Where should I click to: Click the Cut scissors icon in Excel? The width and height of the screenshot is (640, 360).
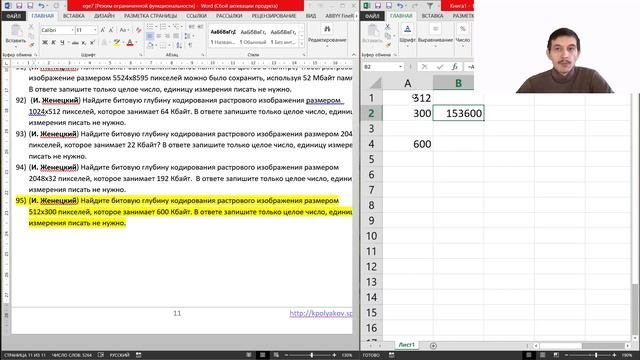coord(387,27)
